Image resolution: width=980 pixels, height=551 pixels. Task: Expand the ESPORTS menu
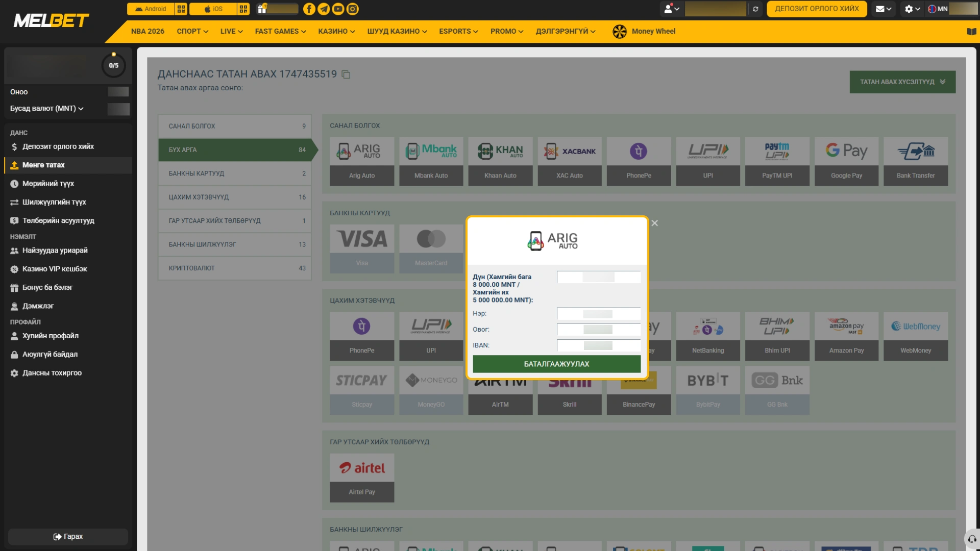click(x=458, y=31)
